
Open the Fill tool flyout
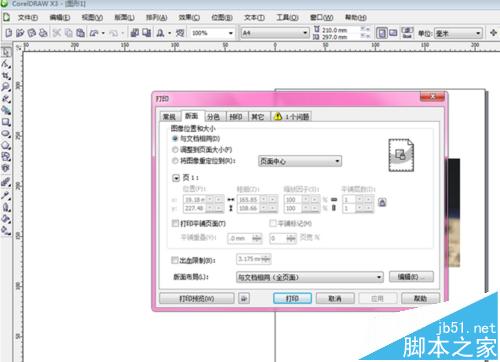point(6,218)
